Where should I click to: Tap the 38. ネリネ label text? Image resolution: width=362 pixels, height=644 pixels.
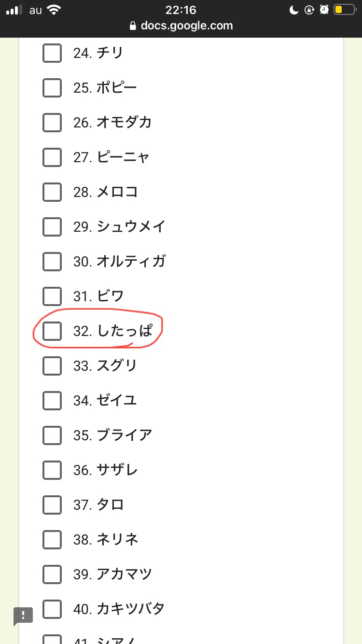[x=106, y=539]
